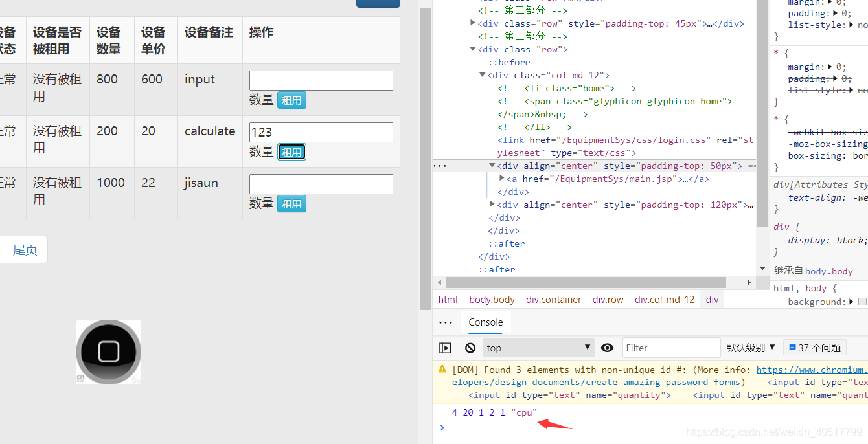Click the 租用 button in the jisaun row
The image size is (868, 444).
pyautogui.click(x=291, y=204)
